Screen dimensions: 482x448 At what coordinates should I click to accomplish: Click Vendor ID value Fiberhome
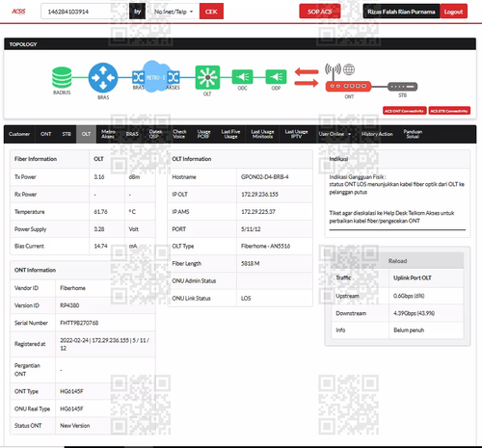tap(72, 288)
